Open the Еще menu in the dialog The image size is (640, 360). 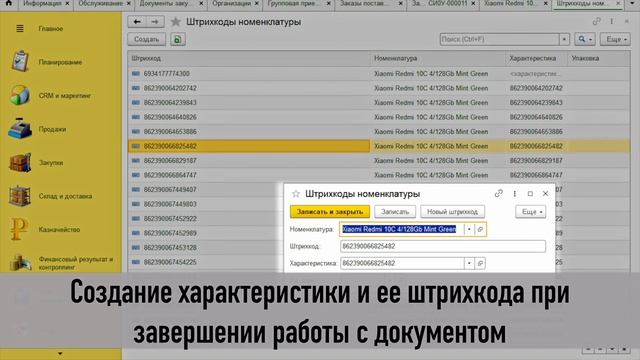[531, 212]
